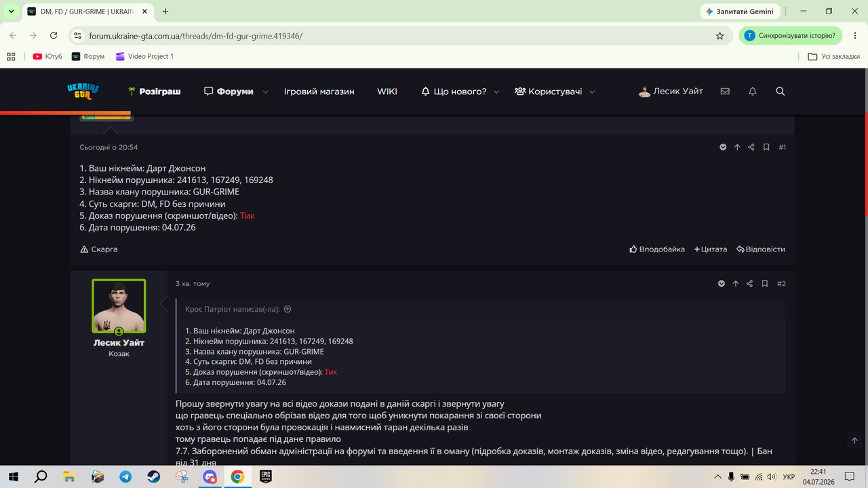Expand the Користувачі dropdown chevron
The image size is (868, 488).
pos(592,91)
